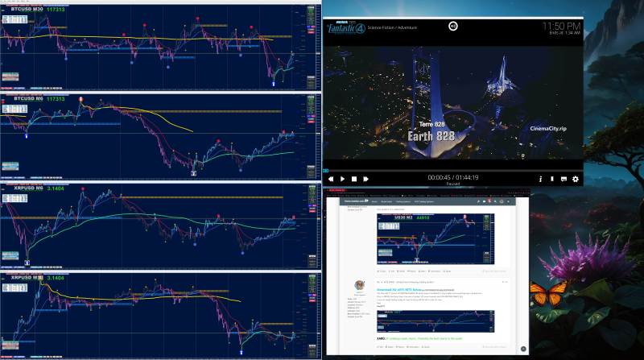The width and height of the screenshot is (644, 360).
Task: Click the 11:50 PM clock in Kodi
Action: tap(561, 26)
